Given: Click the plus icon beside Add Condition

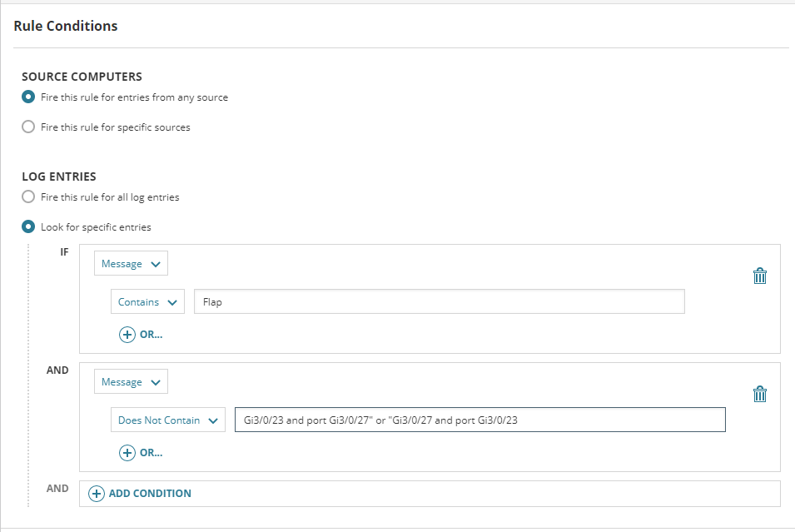Looking at the screenshot, I should tap(97, 494).
